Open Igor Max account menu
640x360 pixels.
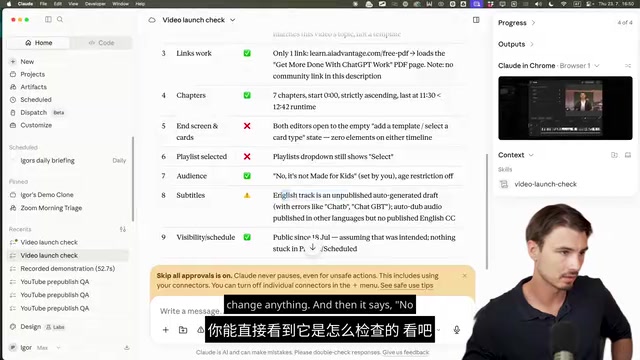coord(35,347)
